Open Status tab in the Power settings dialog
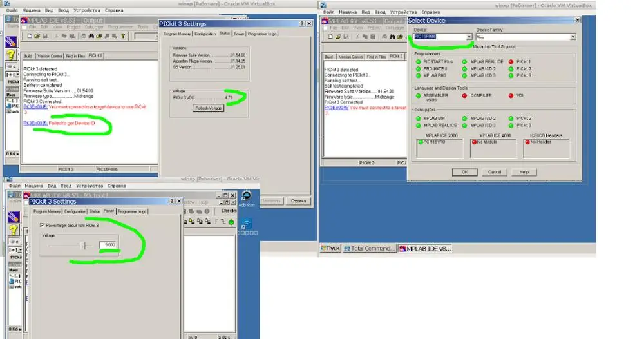This screenshot has height=339, width=644. (95, 211)
